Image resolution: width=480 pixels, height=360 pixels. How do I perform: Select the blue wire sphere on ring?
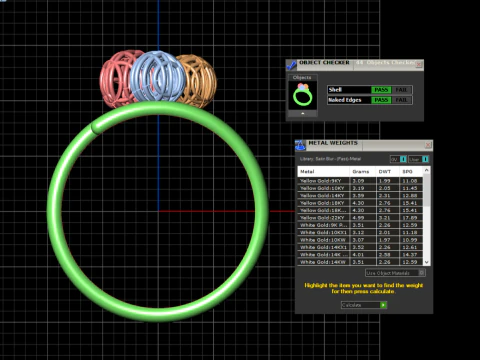(x=157, y=77)
